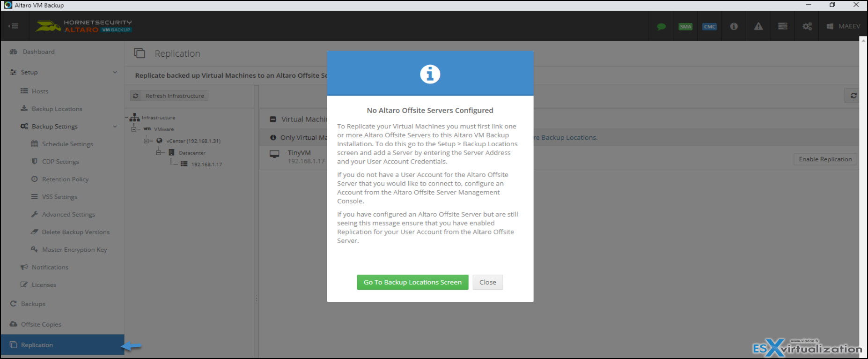Click the scrollbar up arrow

pos(863,40)
